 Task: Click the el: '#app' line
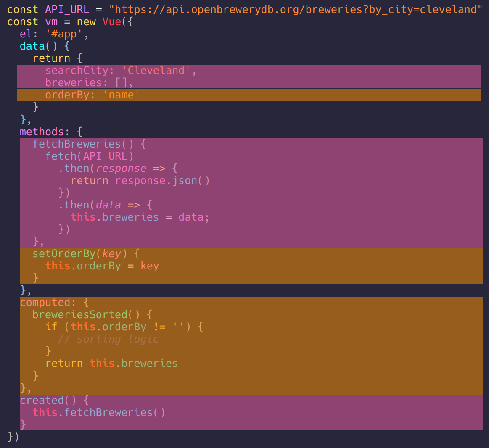(54, 34)
